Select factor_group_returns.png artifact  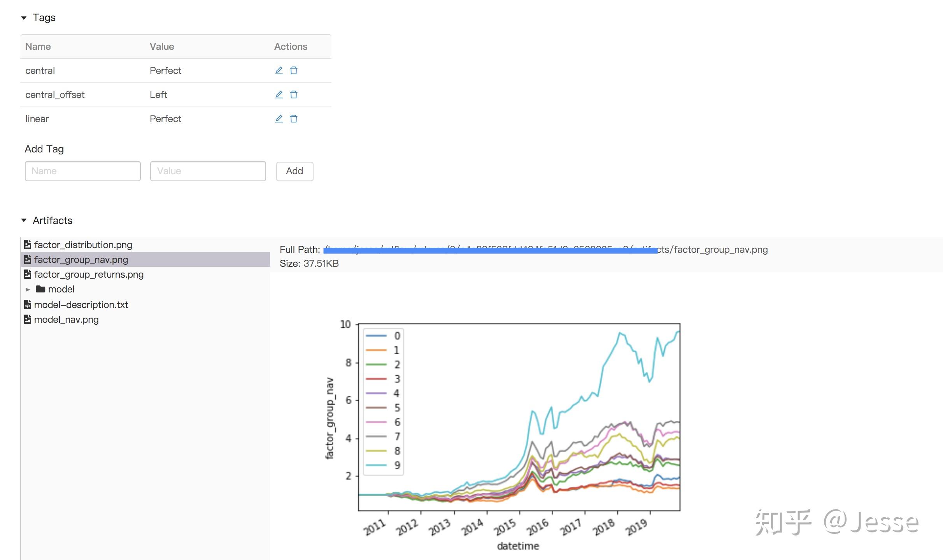point(89,274)
